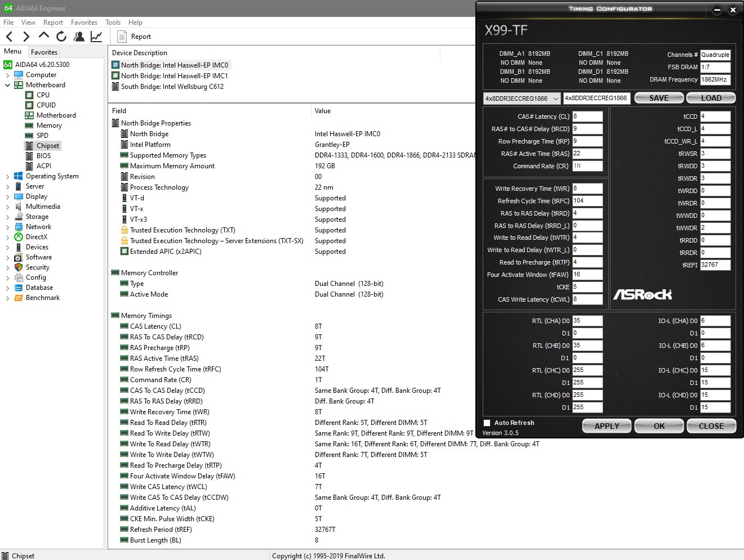Click the AIDA64 v6.20.5300 root icon
This screenshot has height=560, width=744.
8,65
